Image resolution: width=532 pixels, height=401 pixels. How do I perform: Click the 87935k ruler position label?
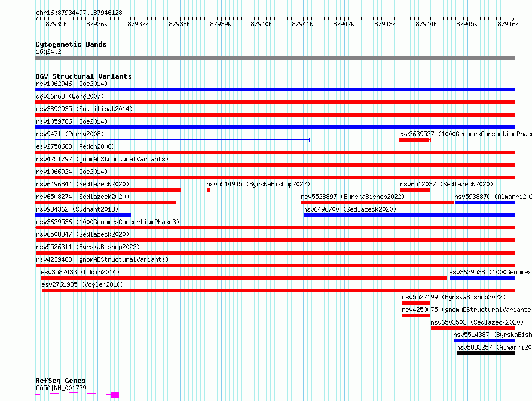click(56, 24)
